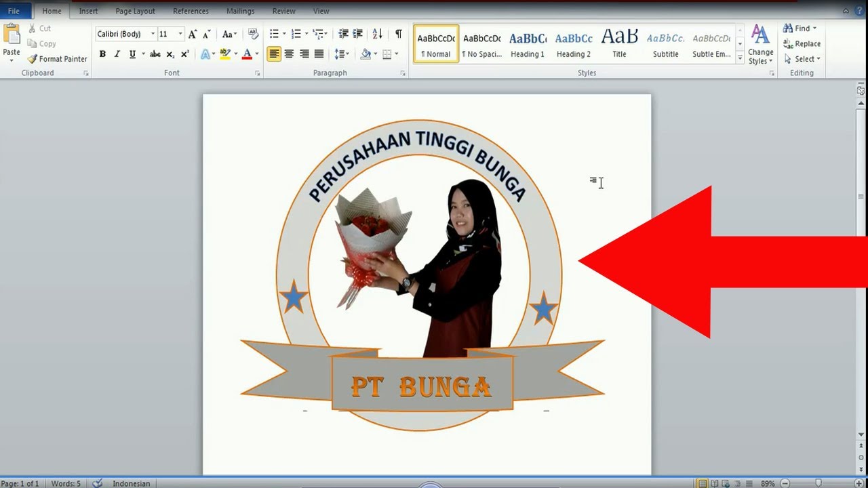Screen dimensions: 868x488
Task: Open the font name dropdown
Action: pos(153,34)
